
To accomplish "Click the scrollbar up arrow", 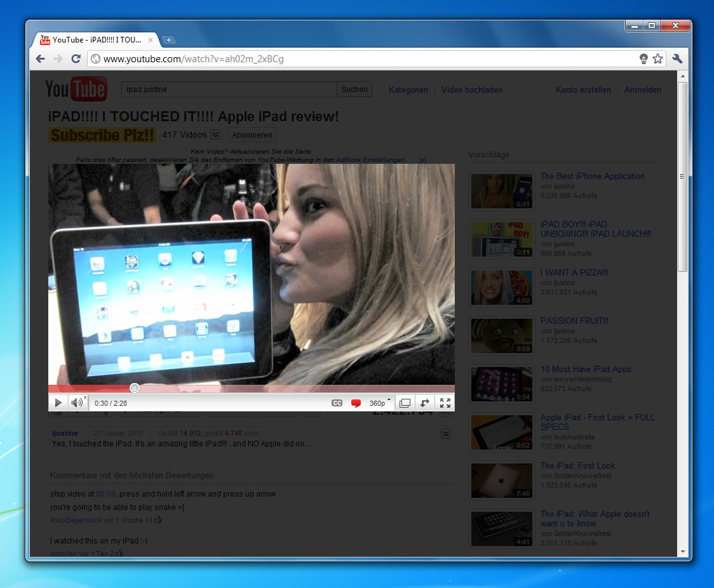I will click(683, 76).
